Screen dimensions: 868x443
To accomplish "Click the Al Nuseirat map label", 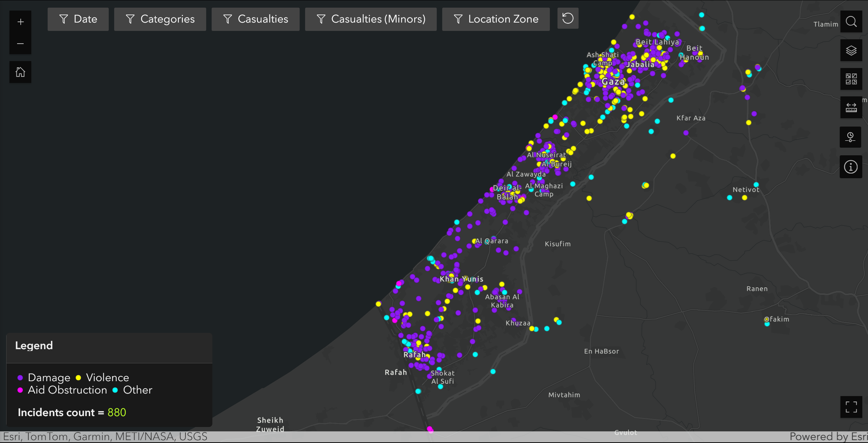I will pyautogui.click(x=546, y=155).
